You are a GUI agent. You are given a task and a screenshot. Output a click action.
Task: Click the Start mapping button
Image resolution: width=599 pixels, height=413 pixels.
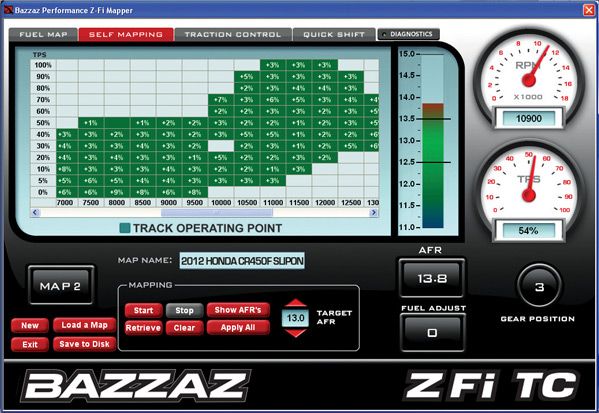pyautogui.click(x=143, y=310)
